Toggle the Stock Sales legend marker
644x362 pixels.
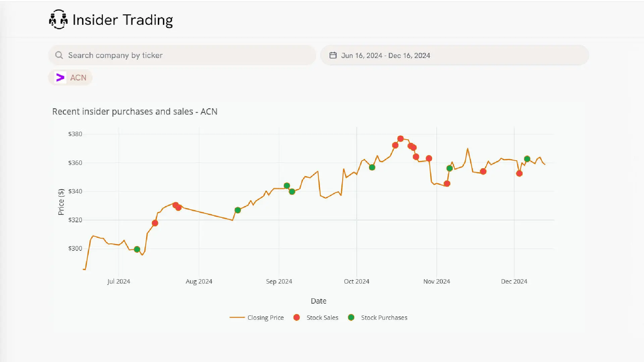[297, 317]
